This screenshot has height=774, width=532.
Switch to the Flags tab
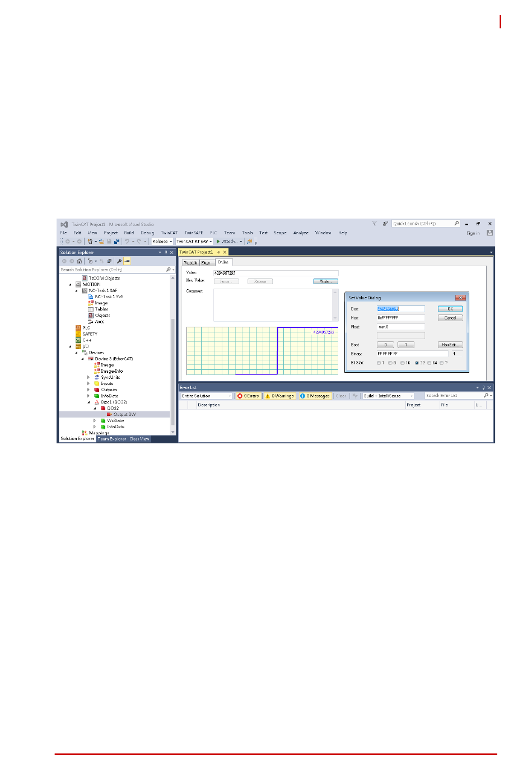click(x=206, y=262)
